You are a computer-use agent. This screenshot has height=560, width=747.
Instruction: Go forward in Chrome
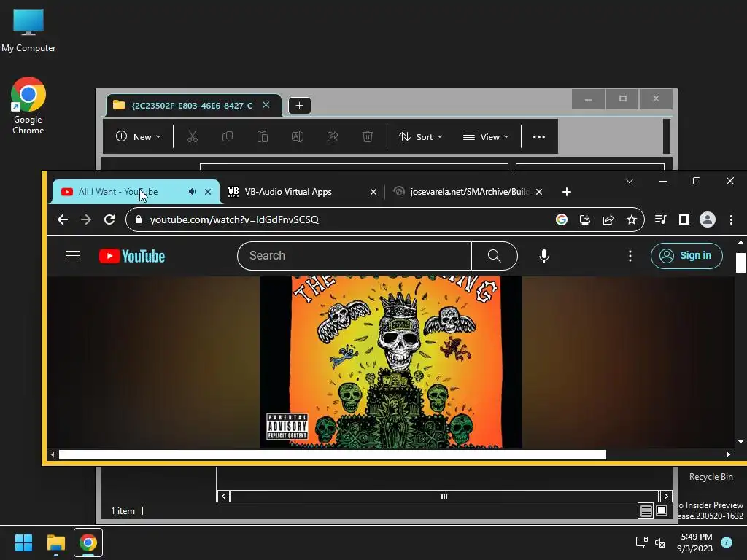coord(86,219)
